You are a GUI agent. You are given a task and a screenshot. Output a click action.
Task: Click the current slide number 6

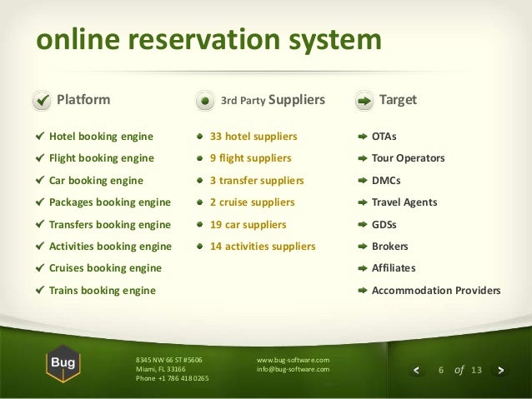pyautogui.click(x=441, y=370)
